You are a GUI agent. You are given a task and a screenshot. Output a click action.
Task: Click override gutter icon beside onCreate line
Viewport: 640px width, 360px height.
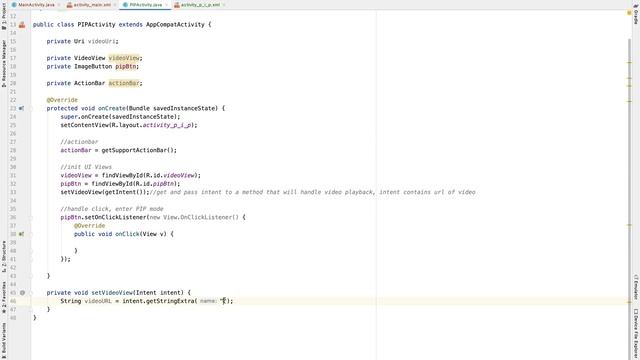pyautogui.click(x=21, y=109)
